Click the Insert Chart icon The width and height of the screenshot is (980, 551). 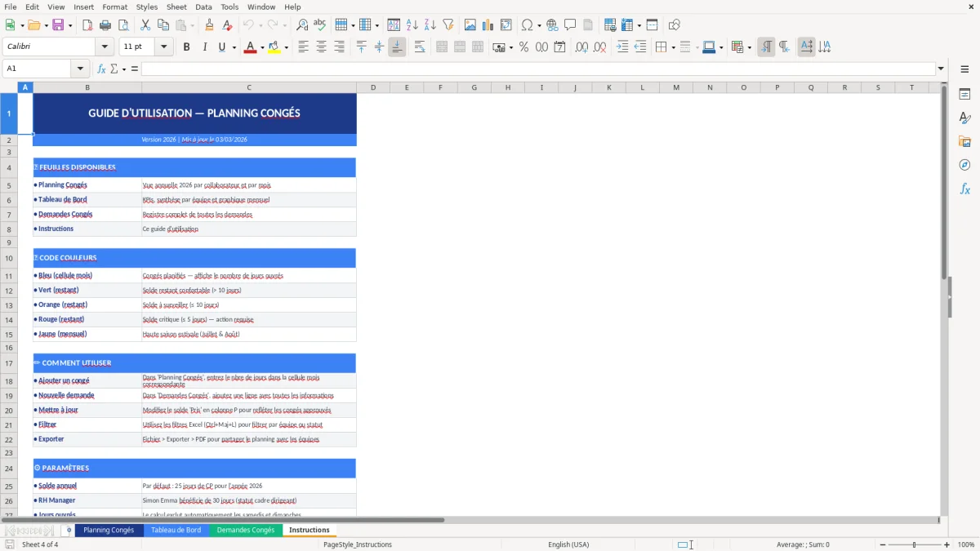(x=488, y=24)
